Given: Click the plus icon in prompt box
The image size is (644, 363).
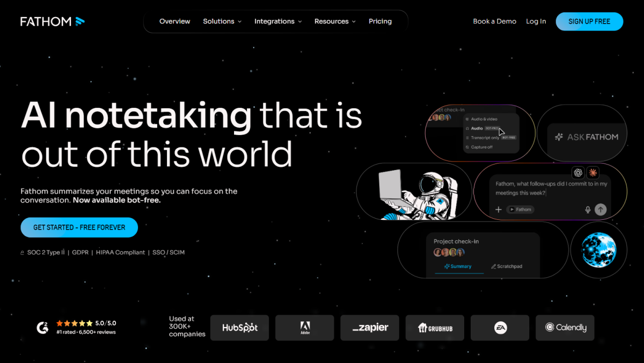Looking at the screenshot, I should click(499, 210).
